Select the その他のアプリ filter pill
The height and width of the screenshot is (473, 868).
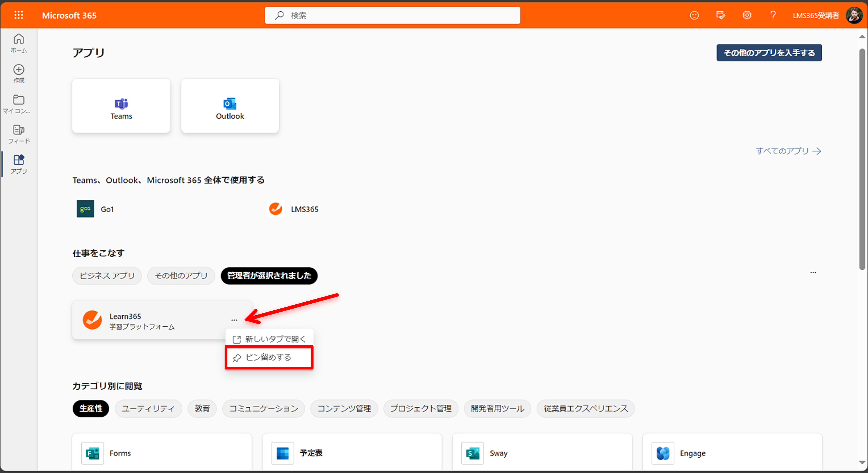(181, 276)
